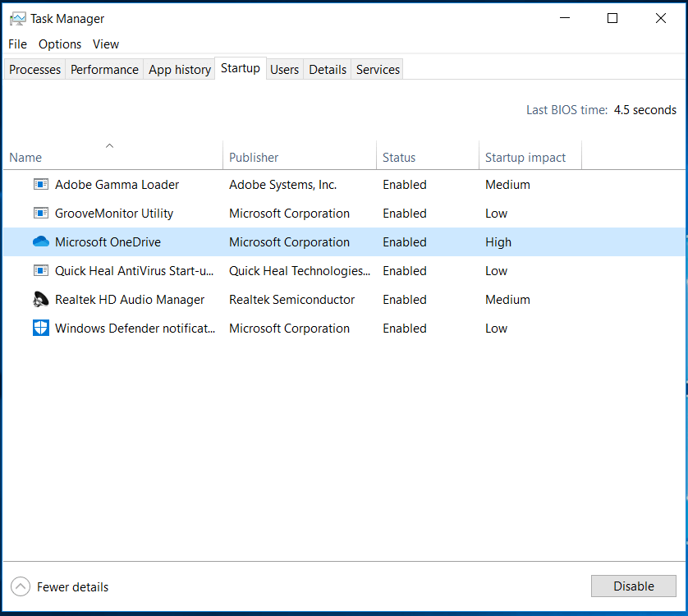Image resolution: width=688 pixels, height=616 pixels.
Task: Click the Windows Defender notification icon
Action: [x=41, y=328]
